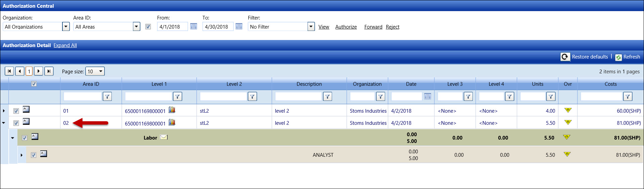Open the Organization dropdown
The image size is (644, 189).
pyautogui.click(x=66, y=27)
